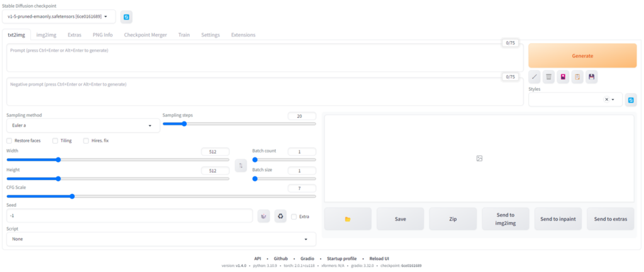Open the output images folder
The width and height of the screenshot is (644, 272).
point(347,219)
